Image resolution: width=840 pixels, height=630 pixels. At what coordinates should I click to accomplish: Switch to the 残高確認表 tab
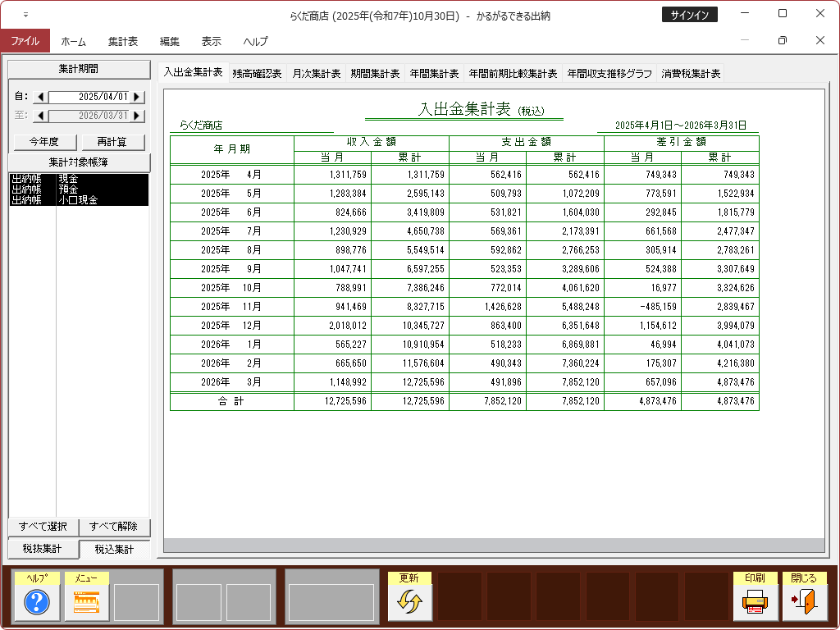click(x=257, y=73)
